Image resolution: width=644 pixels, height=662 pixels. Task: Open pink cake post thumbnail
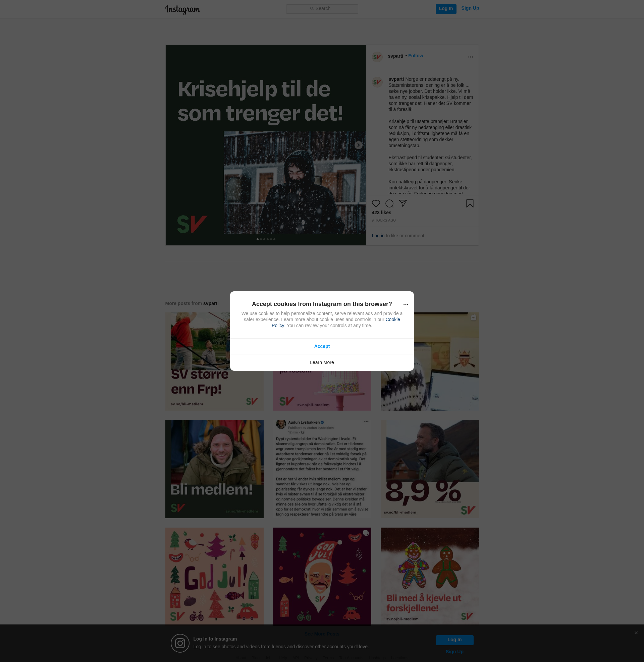pos(322,390)
